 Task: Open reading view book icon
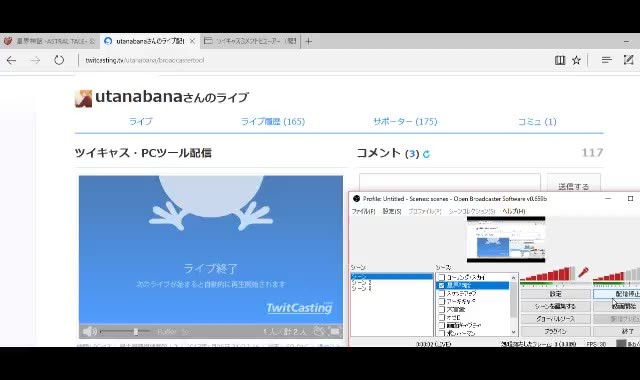pyautogui.click(x=560, y=60)
